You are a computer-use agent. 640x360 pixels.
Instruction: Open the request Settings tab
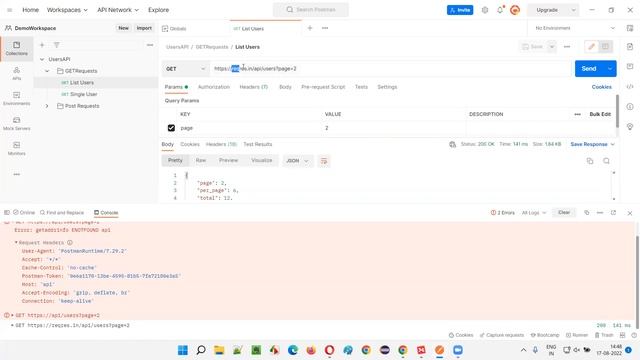click(387, 87)
